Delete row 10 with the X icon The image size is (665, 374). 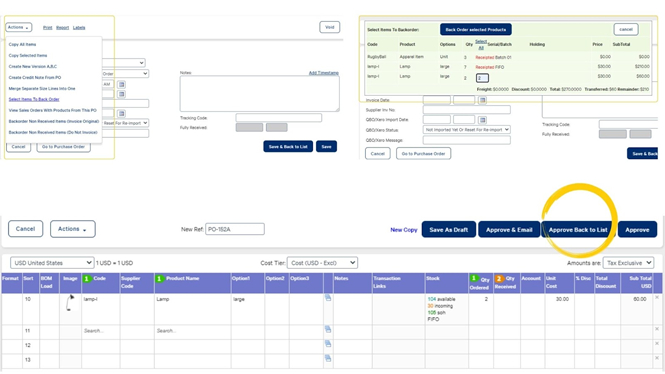[657, 298]
